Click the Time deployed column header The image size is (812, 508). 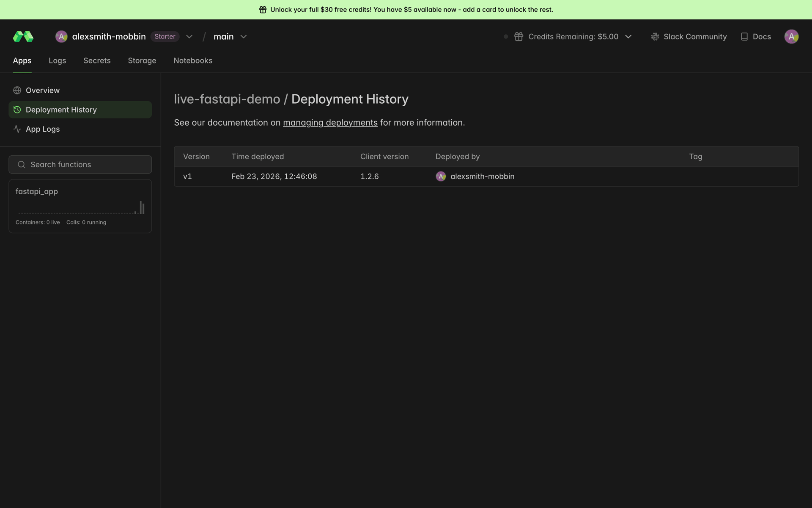point(258,157)
